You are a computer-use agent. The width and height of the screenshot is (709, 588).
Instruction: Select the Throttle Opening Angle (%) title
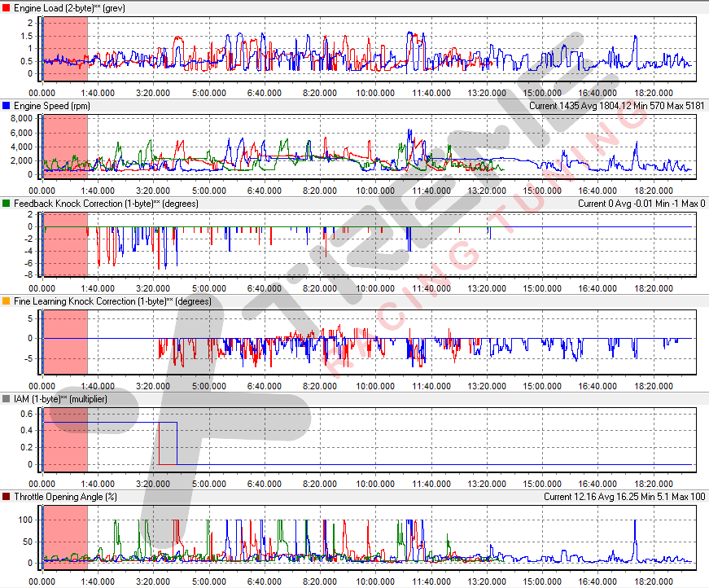pos(66,497)
